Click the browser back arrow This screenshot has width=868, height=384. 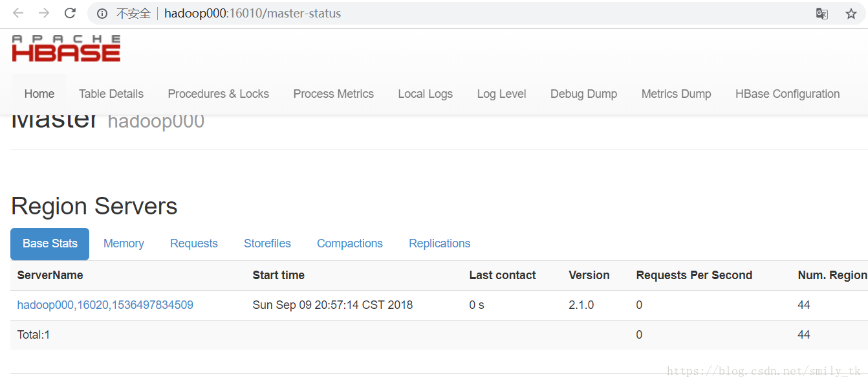point(18,13)
